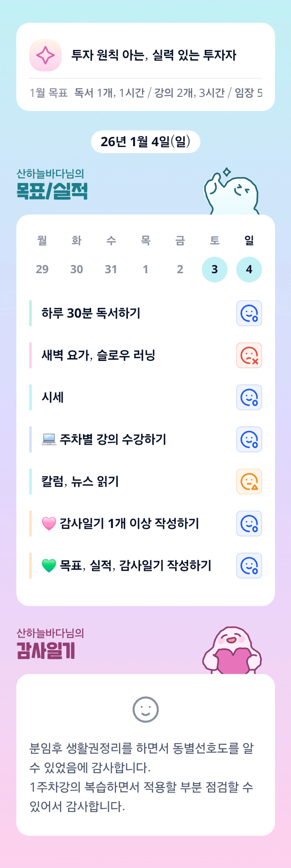Click orange partial face for 칼럼, 뉴스 읽기
Viewport: 291px width, 868px height.
(x=249, y=481)
